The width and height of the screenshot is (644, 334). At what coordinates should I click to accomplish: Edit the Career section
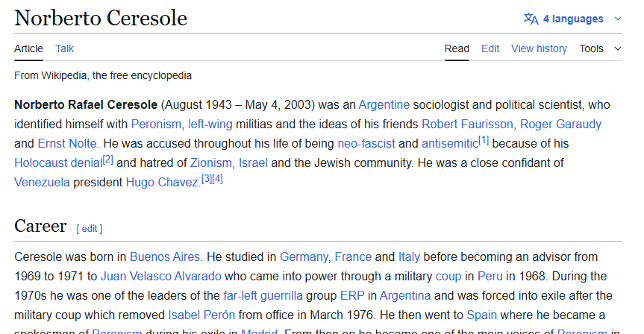click(x=90, y=228)
